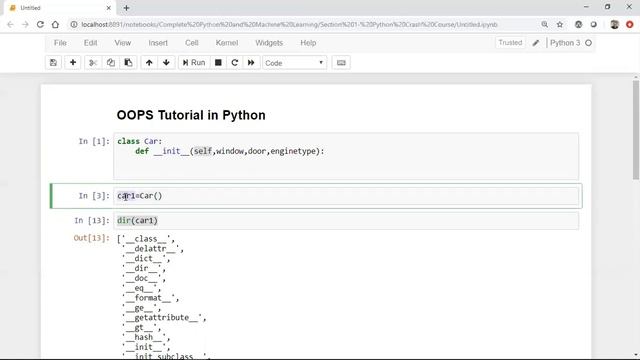
Task: Open the Help menu
Action: tap(308, 43)
